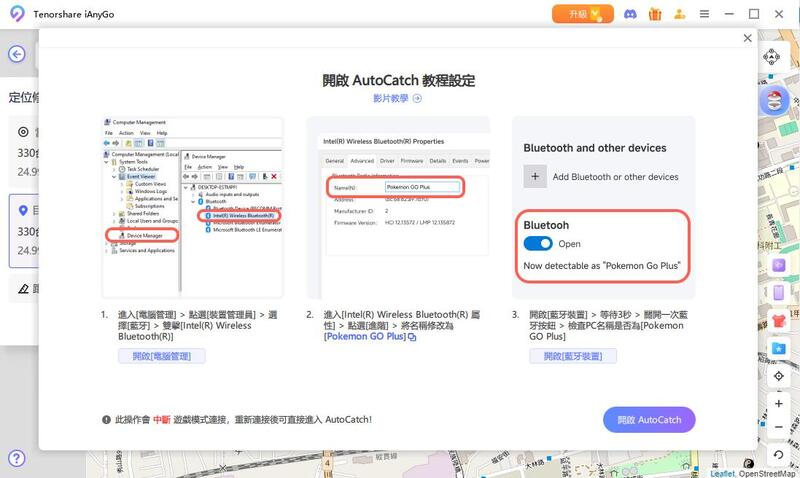Zoom out the map with minus
This screenshot has height=478, width=800.
[779, 427]
